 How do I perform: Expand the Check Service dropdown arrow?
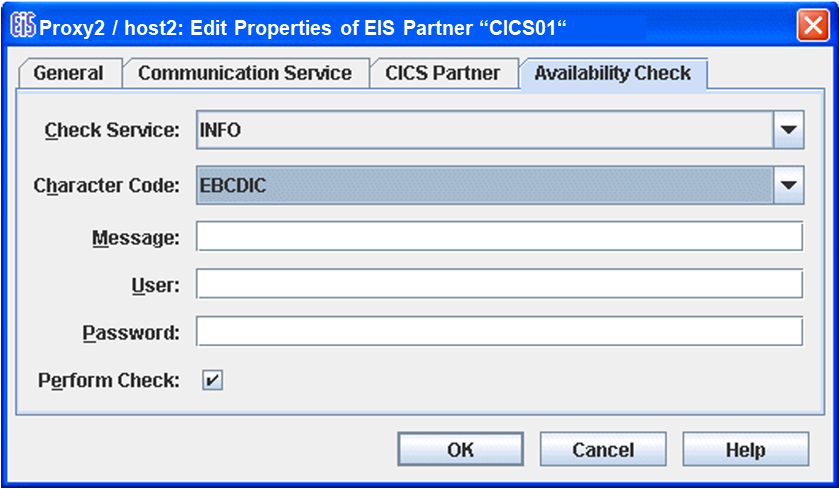click(790, 131)
